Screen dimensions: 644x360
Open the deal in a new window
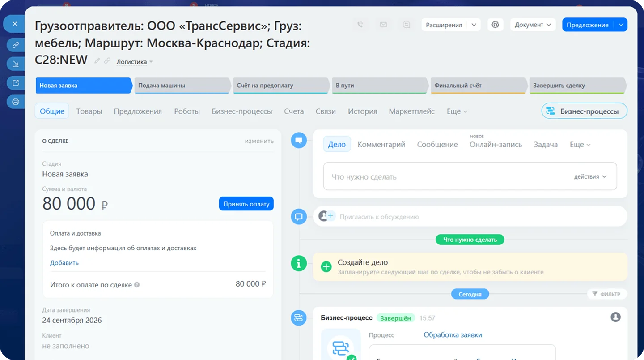click(x=15, y=83)
